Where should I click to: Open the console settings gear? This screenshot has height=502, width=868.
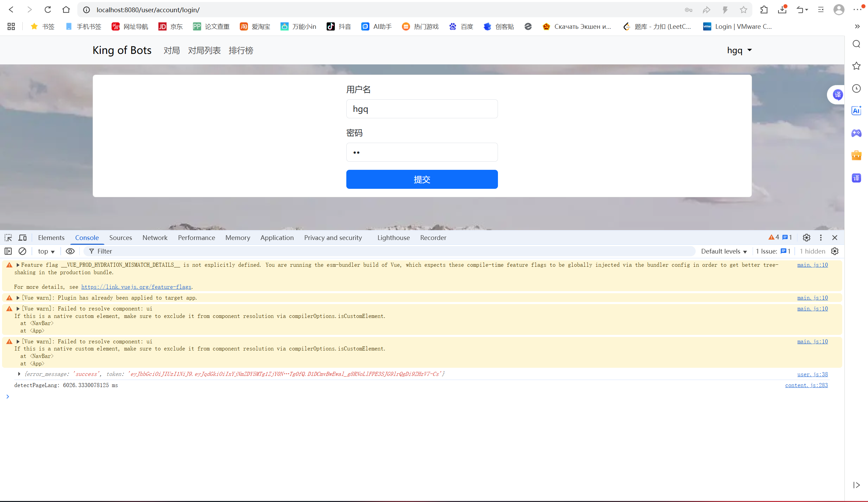tap(834, 252)
